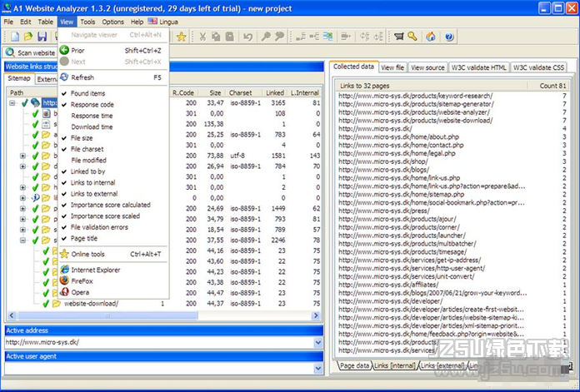Open a project with the folder icon
Viewport: 580px width, 392px height.
click(28, 37)
